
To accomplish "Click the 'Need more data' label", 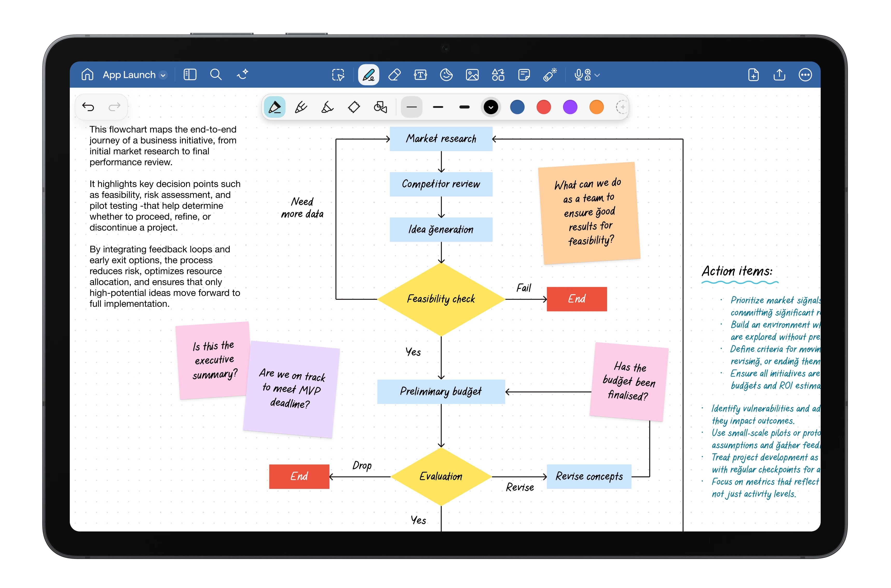I will (302, 208).
